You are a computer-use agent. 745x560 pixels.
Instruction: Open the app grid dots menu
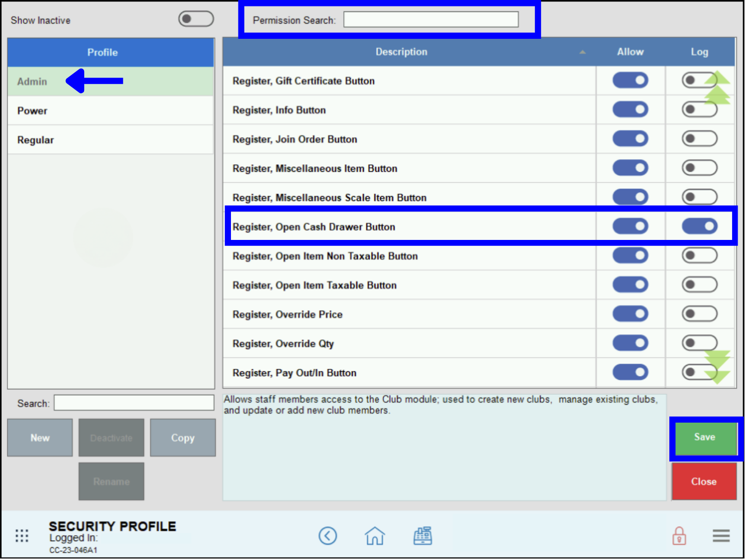point(22,536)
